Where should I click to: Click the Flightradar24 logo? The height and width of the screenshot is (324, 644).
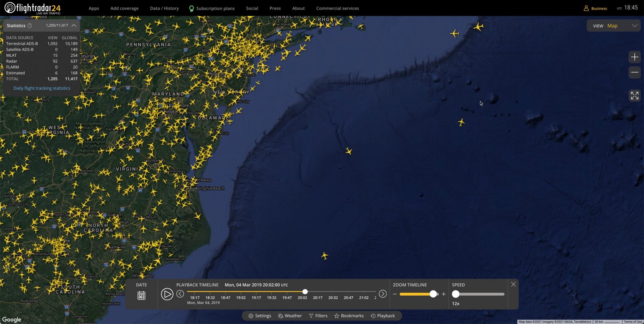pos(33,8)
